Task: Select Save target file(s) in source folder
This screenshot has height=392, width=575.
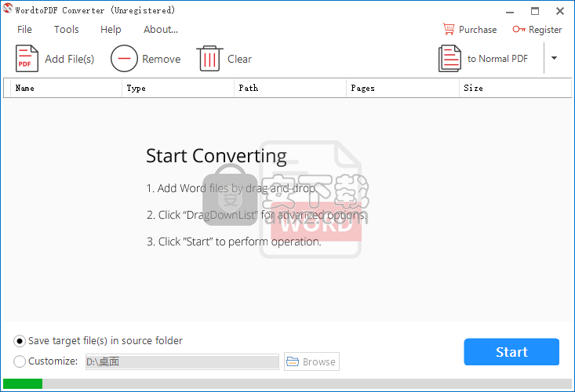Action: [98, 341]
